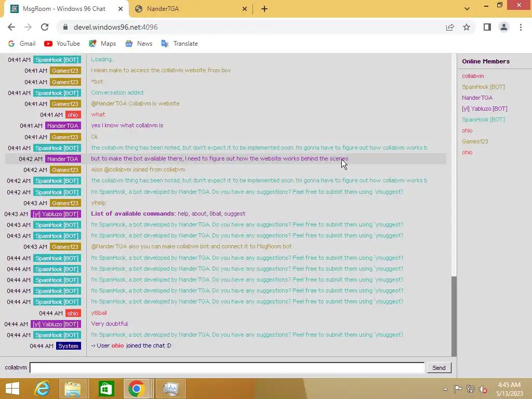Select Games123 in Online Members list
This screenshot has height=399, width=532.
click(475, 141)
